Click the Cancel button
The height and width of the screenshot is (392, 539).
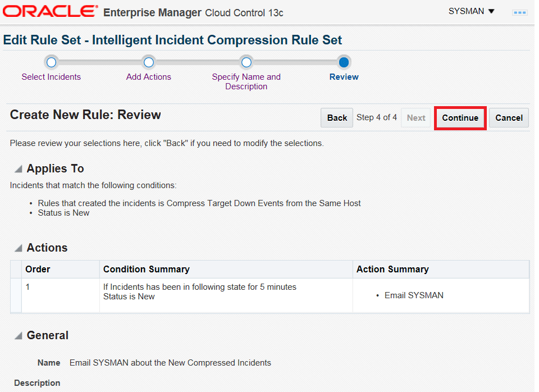509,117
